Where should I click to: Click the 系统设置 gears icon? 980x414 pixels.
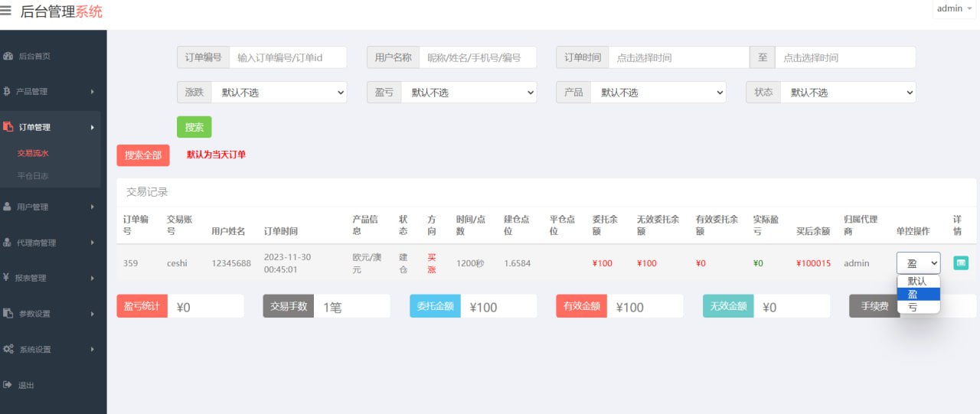click(8, 349)
